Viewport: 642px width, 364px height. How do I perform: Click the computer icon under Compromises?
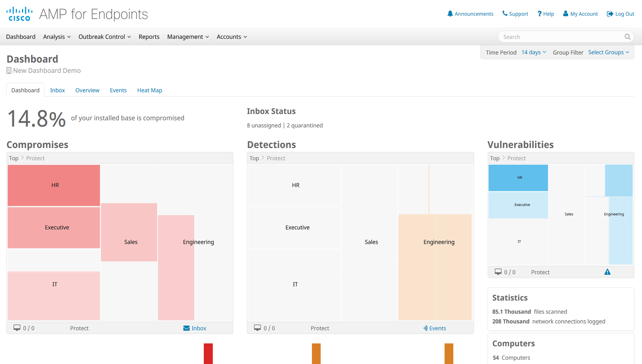pyautogui.click(x=17, y=328)
